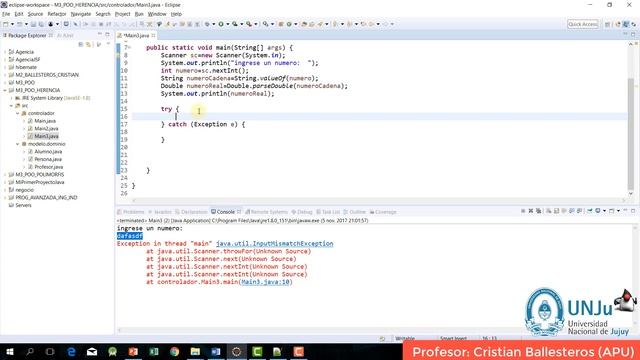Switch to the Remote Systems tab
Image resolution: width=640 pixels, height=360 pixels.
click(x=266, y=212)
